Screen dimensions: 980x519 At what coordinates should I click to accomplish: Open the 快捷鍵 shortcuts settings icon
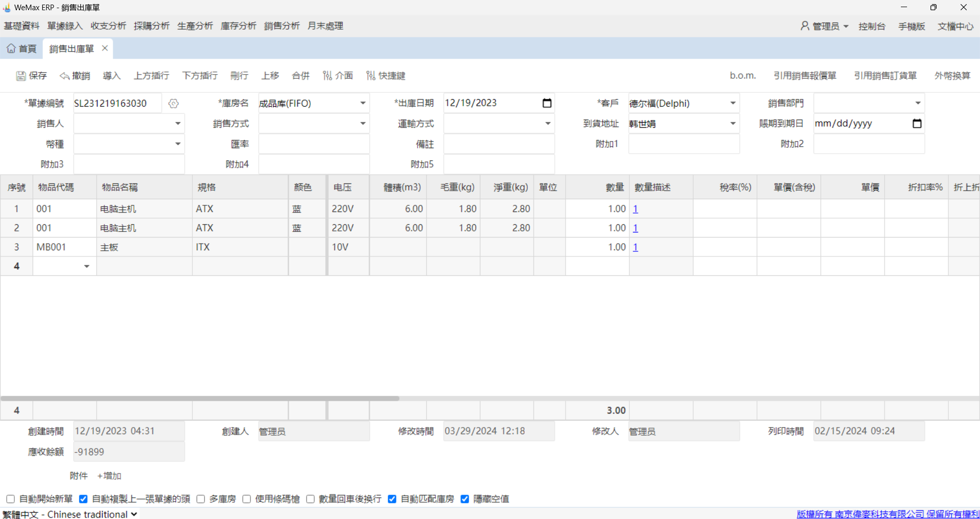click(x=371, y=76)
